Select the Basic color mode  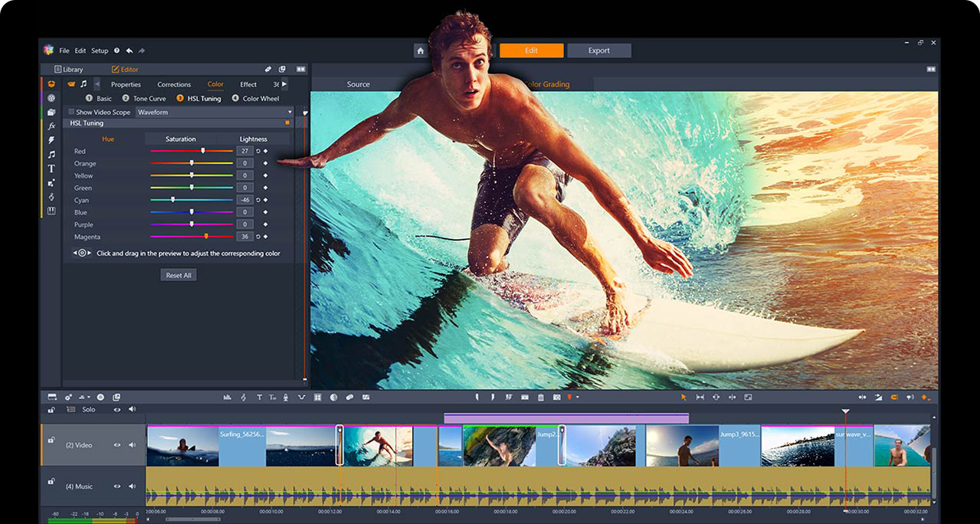(x=99, y=98)
